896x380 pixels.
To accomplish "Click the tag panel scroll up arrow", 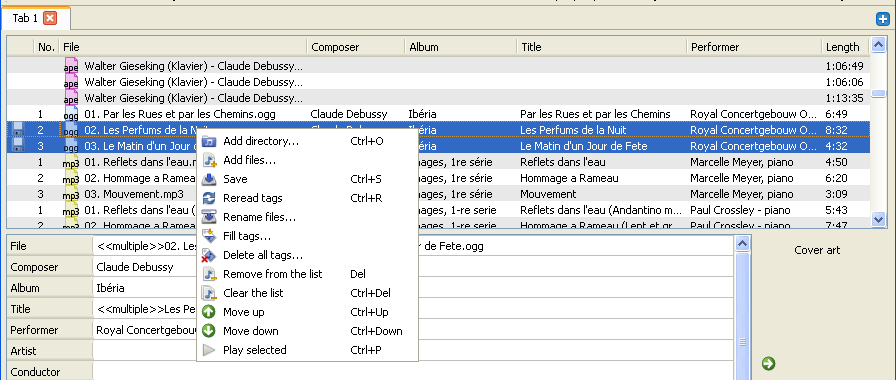I will click(742, 245).
